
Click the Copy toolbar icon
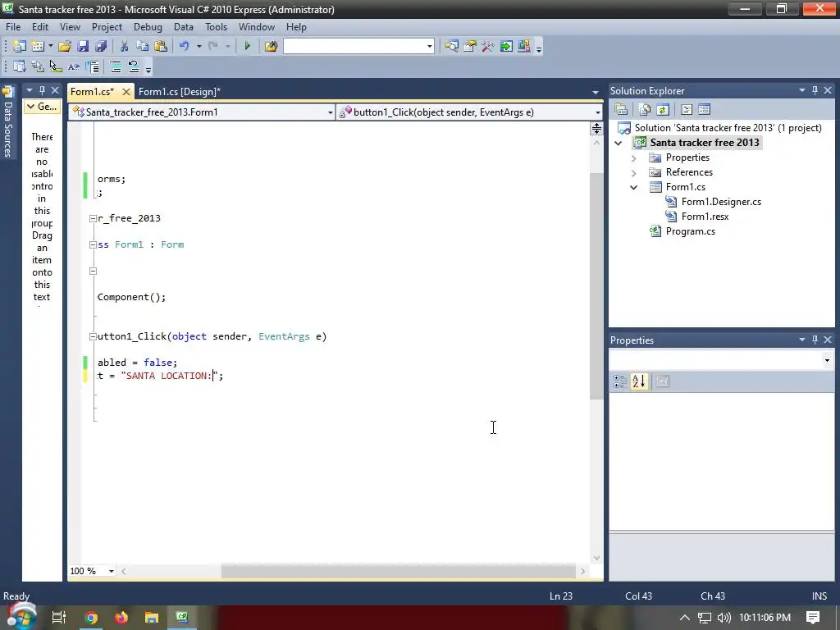click(142, 47)
